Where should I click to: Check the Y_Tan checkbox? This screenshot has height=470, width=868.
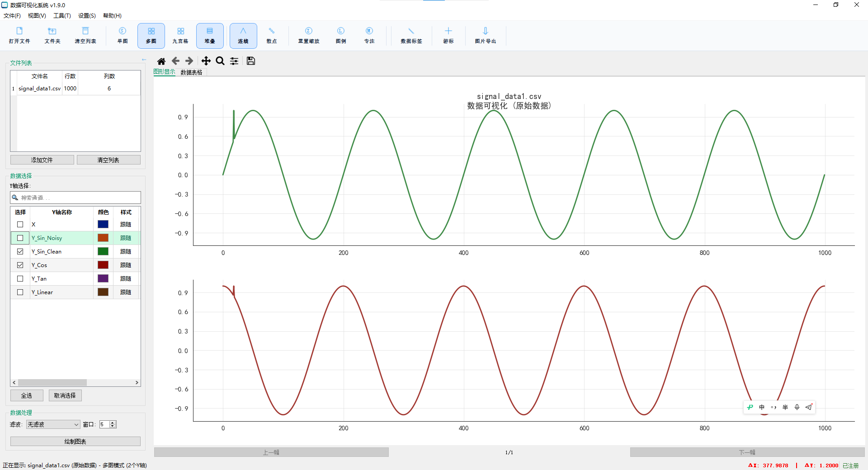pyautogui.click(x=20, y=278)
